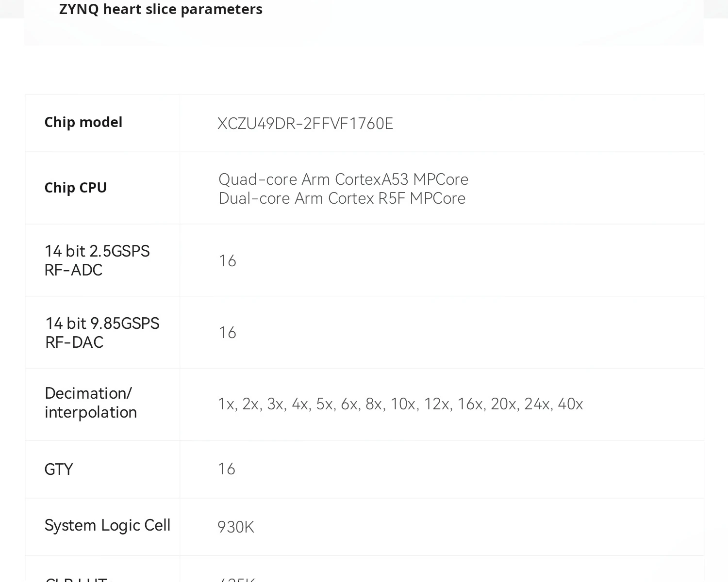Select the 14 bit 2.5GSPS RF-ADC label
728x582 pixels.
(x=97, y=260)
